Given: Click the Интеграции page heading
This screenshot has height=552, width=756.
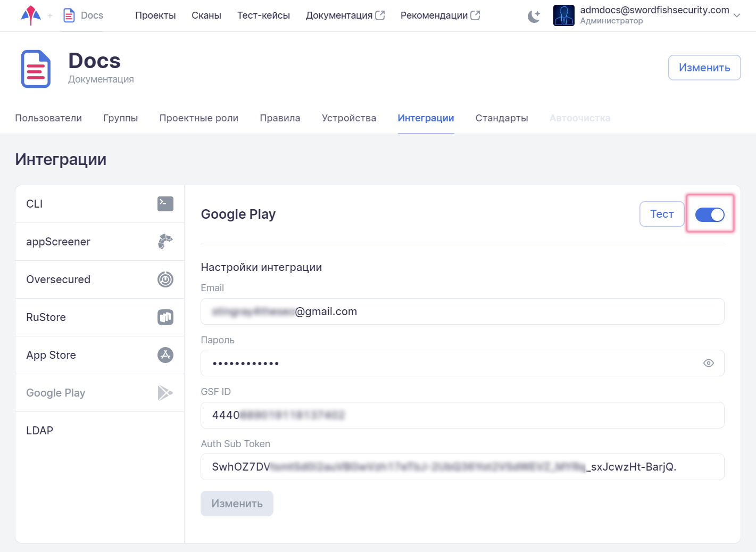Looking at the screenshot, I should click(x=61, y=159).
